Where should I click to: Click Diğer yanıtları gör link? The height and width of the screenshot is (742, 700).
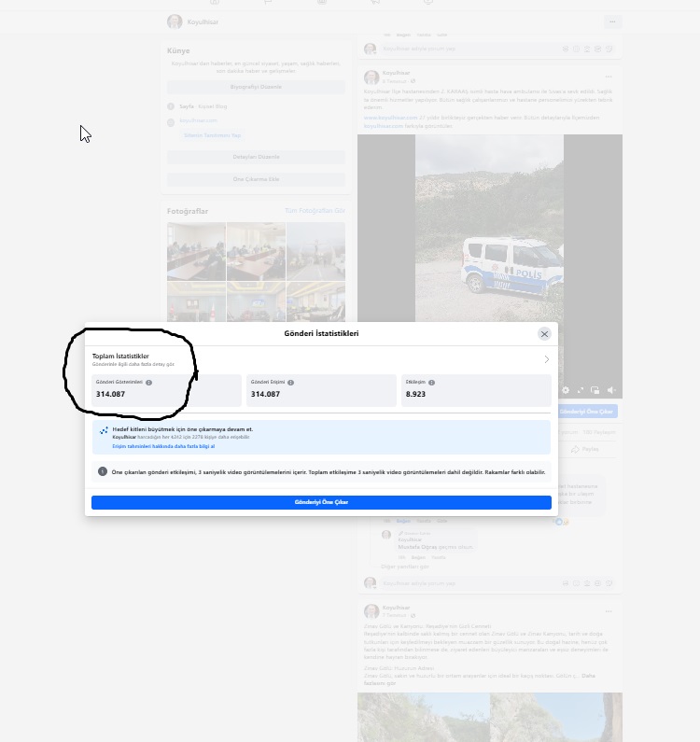click(x=405, y=567)
